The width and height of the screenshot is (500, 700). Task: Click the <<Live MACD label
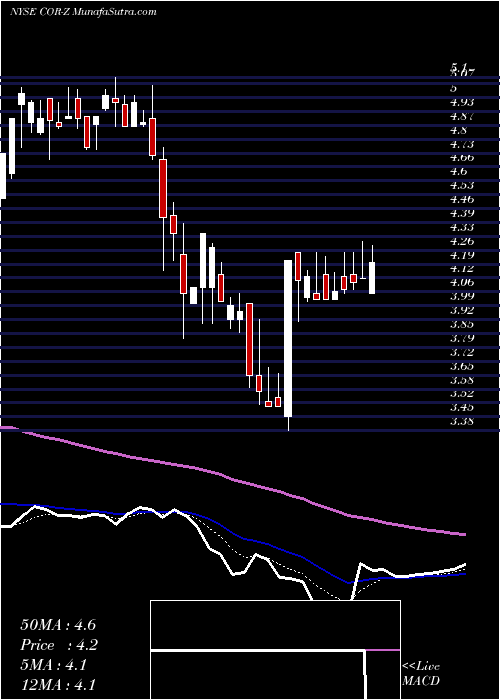tap(421, 674)
